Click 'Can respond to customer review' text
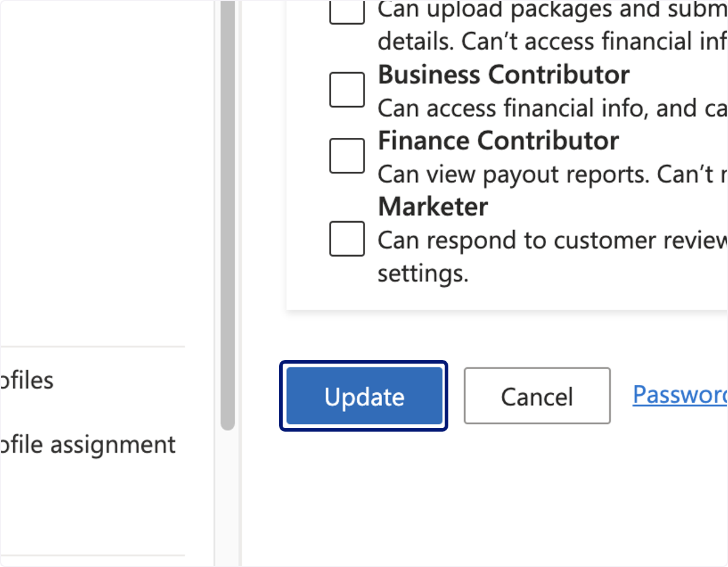Viewport: 728px width, 567px height. (x=553, y=240)
